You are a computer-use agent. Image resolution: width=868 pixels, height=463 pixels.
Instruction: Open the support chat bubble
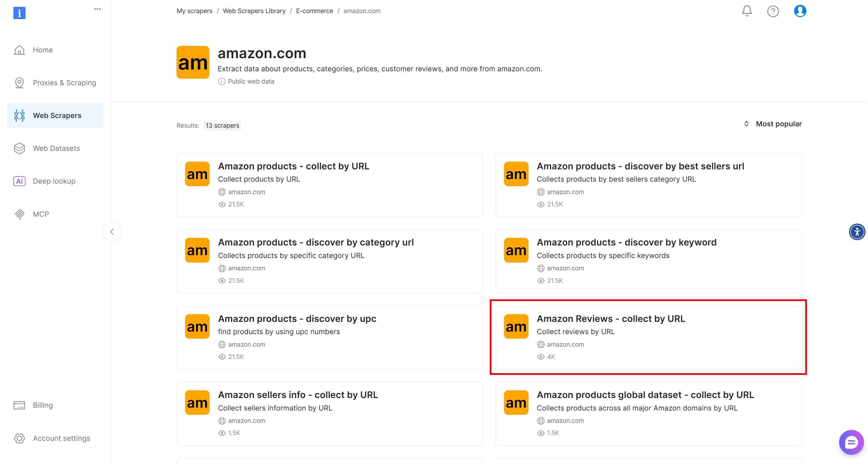(851, 442)
